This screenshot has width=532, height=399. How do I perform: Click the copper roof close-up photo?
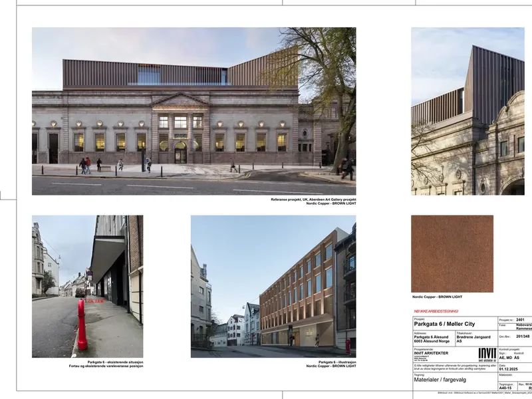click(x=468, y=111)
